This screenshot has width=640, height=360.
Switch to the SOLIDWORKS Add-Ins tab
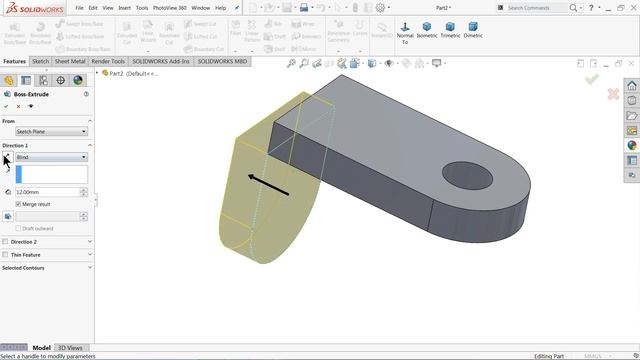click(161, 61)
